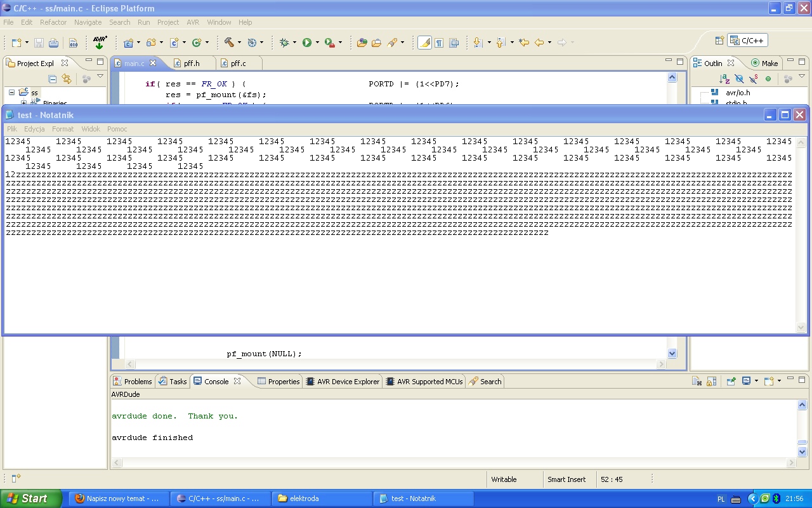Screen dimensions: 812x508
Task: Start debugging with the bug icon
Action: (284, 43)
